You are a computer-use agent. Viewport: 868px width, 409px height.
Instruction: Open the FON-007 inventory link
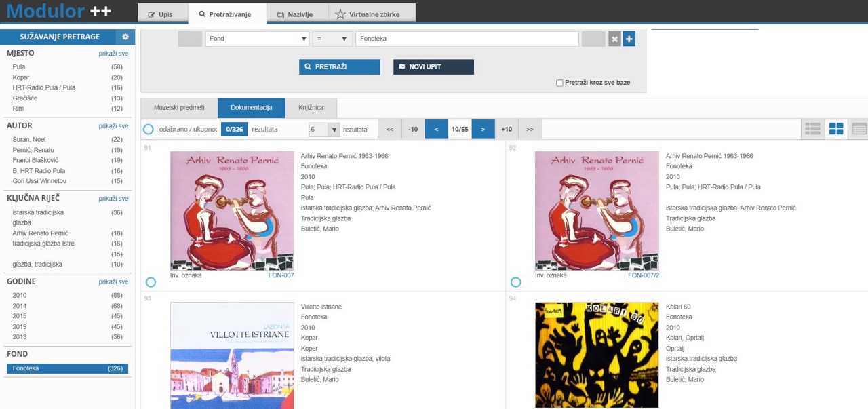(x=281, y=276)
